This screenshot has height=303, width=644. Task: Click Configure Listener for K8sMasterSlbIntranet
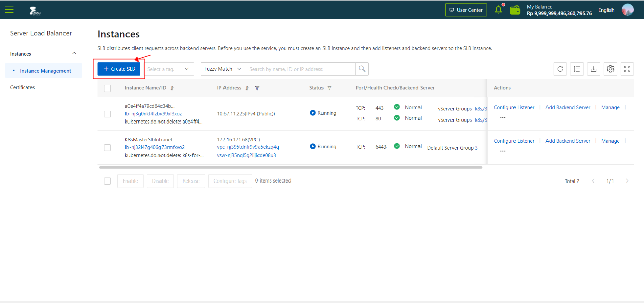pos(514,141)
